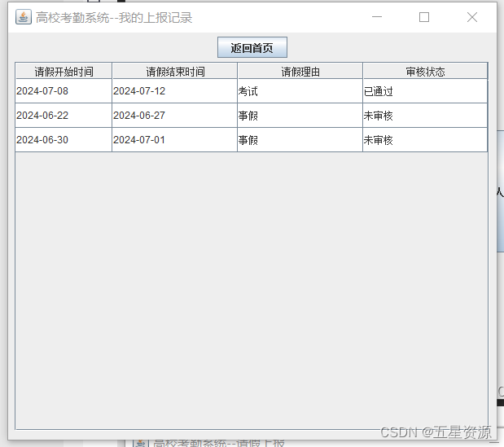Select end date cell 2024-07-01
Screen dimensions: 504x447
[174, 140]
